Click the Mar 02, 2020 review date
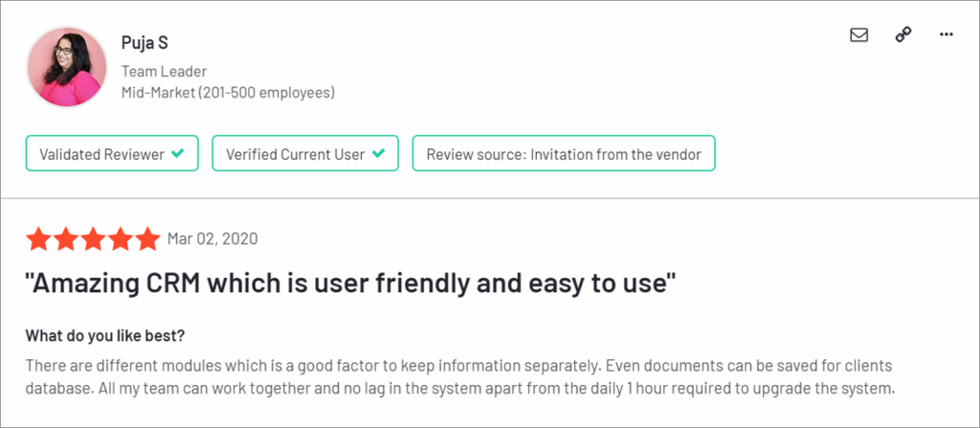The width and height of the screenshot is (980, 428). click(x=212, y=238)
